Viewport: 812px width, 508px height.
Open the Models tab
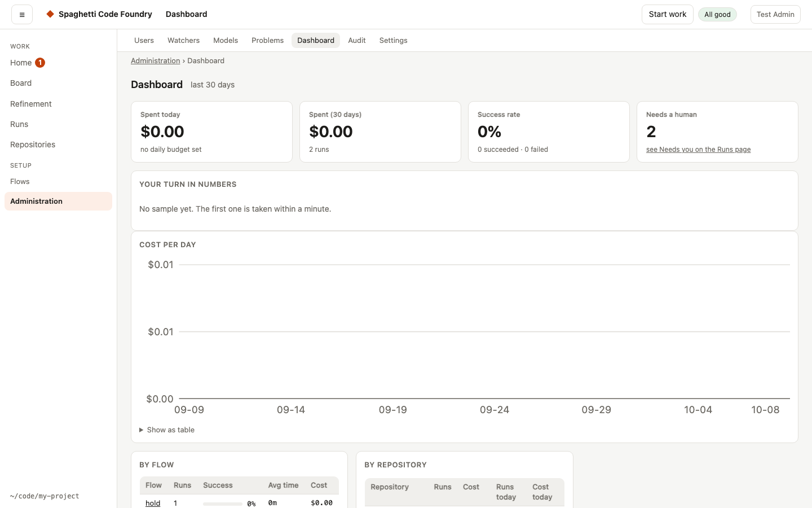coord(226,41)
